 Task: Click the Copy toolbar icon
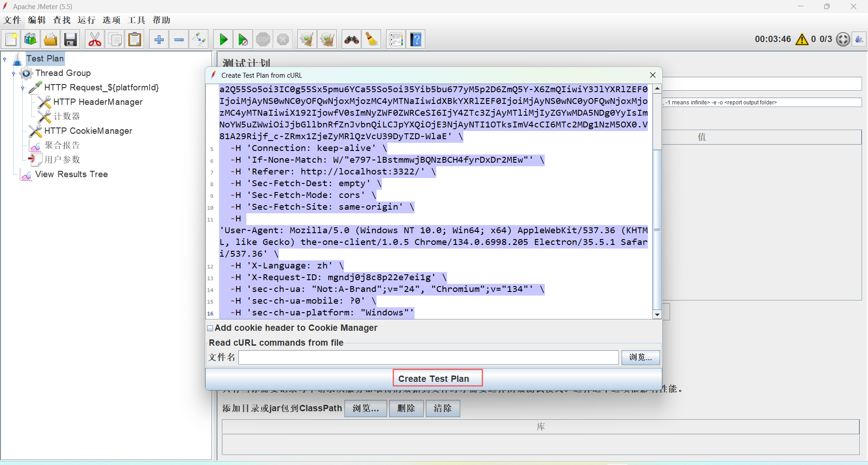tap(115, 39)
